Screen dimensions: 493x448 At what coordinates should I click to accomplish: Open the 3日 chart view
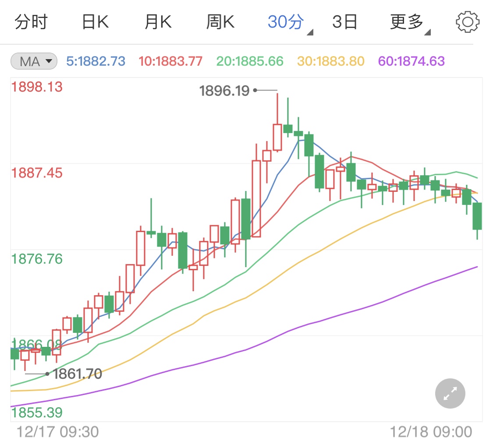point(345,22)
